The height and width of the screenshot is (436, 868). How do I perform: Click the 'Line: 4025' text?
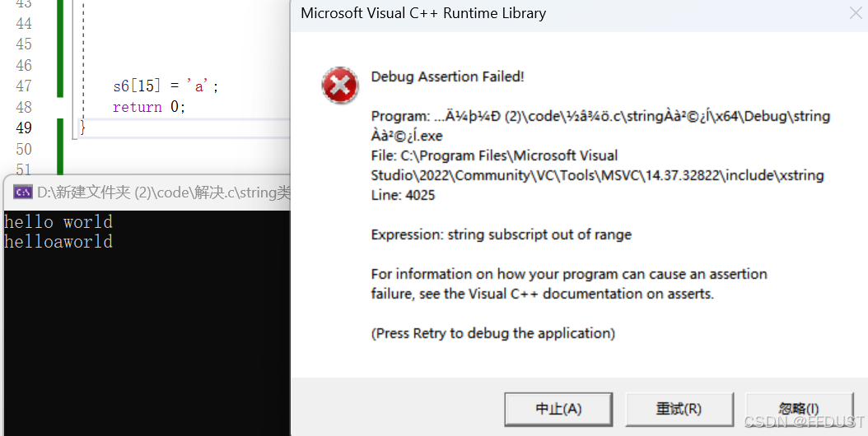click(403, 195)
